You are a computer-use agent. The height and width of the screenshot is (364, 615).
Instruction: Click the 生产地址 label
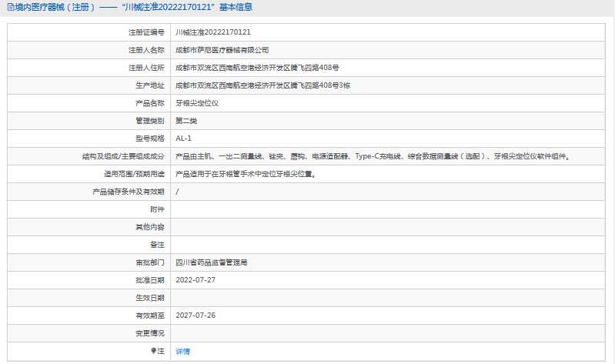pyautogui.click(x=150, y=85)
